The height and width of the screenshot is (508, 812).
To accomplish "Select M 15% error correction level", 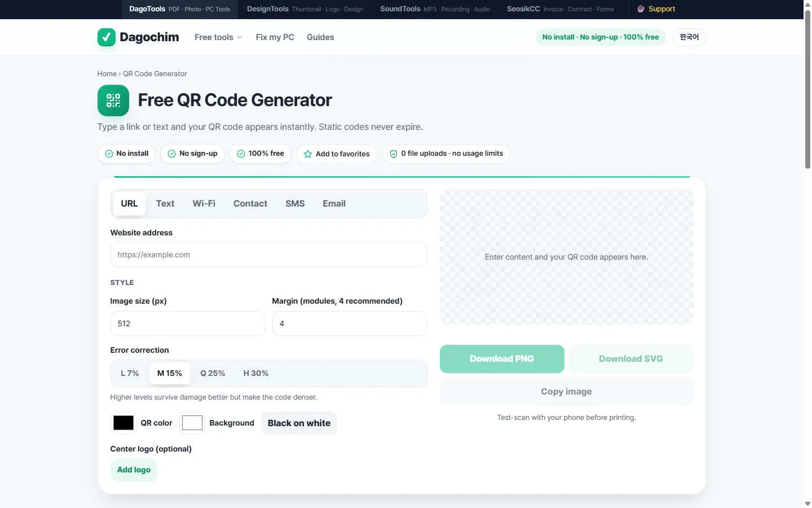I will tap(170, 373).
